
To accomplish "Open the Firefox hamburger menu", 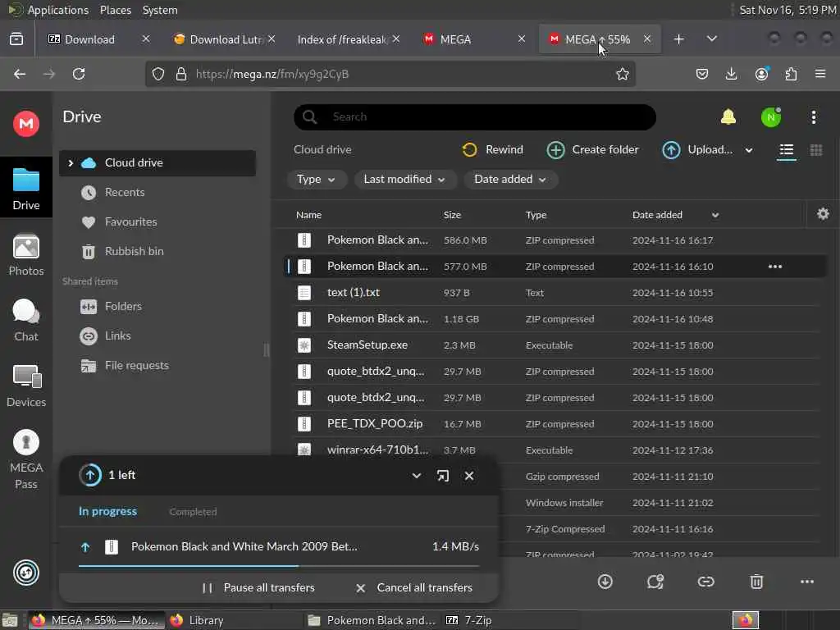I will pos(820,74).
